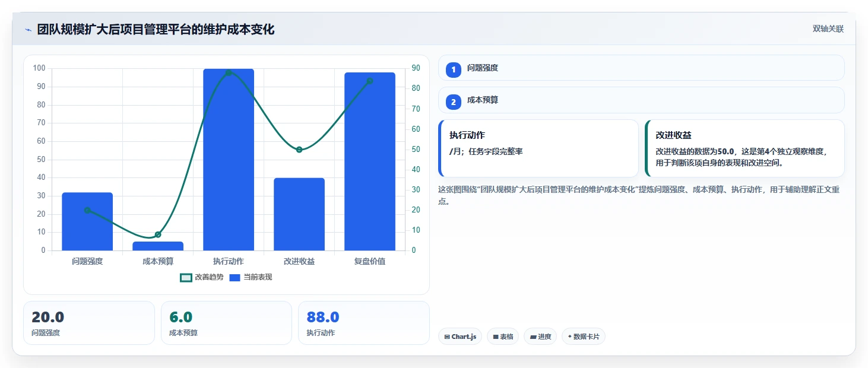Viewport: 868px width, 368px height.
Task: Click the line point at 改进收益
Action: pyautogui.click(x=299, y=150)
